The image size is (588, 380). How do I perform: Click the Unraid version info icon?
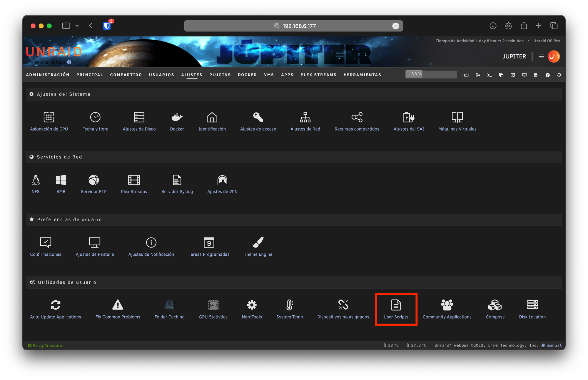pyautogui.click(x=69, y=62)
